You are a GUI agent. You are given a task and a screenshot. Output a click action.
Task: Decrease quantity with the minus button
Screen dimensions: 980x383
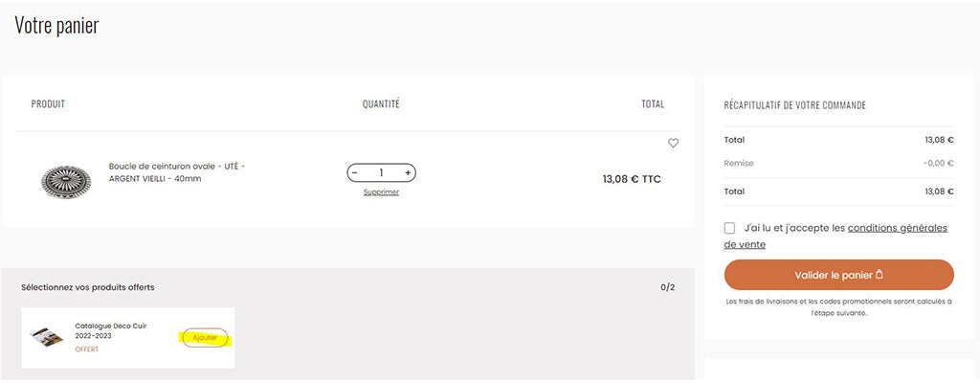click(x=355, y=173)
